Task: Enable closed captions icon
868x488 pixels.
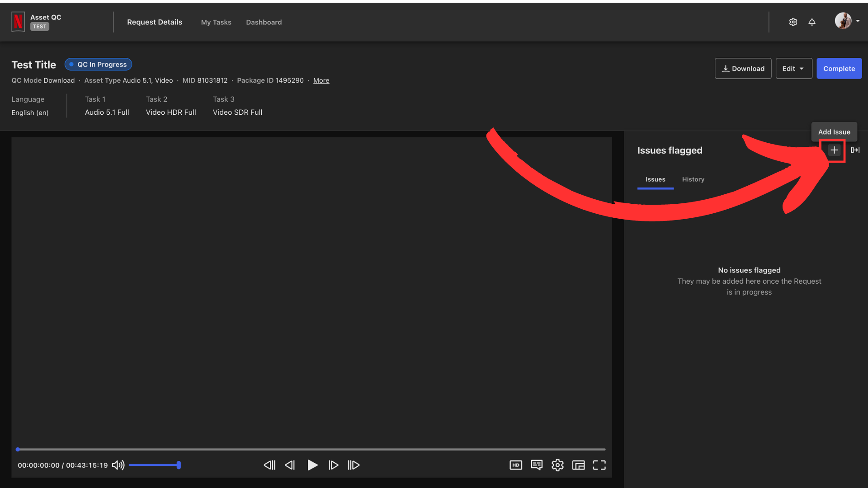Action: [x=535, y=465]
